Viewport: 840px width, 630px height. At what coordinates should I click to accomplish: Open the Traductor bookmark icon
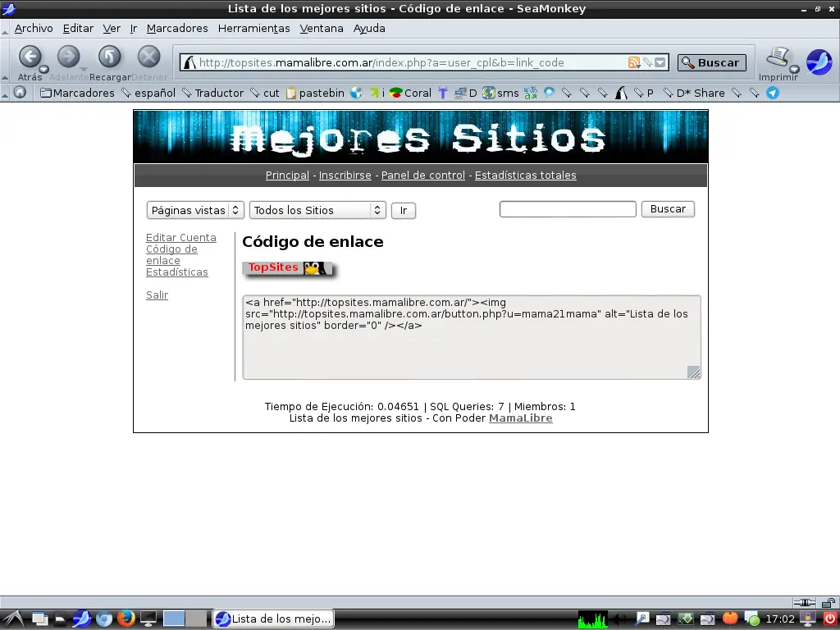(x=186, y=93)
